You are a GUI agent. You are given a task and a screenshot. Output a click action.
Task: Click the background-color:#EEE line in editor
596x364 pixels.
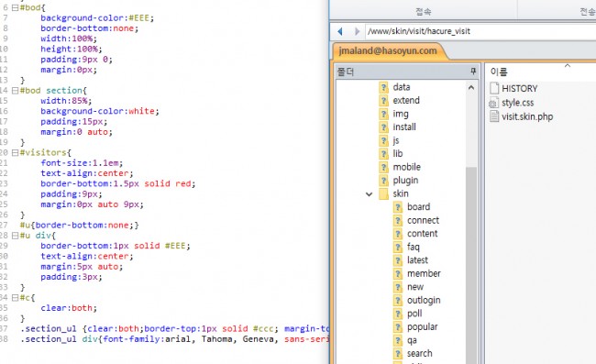(x=97, y=17)
